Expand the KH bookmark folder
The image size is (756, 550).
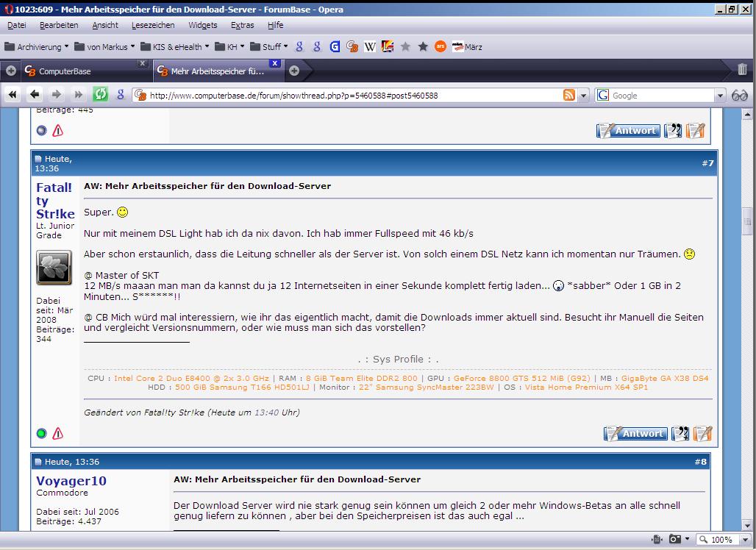229,47
